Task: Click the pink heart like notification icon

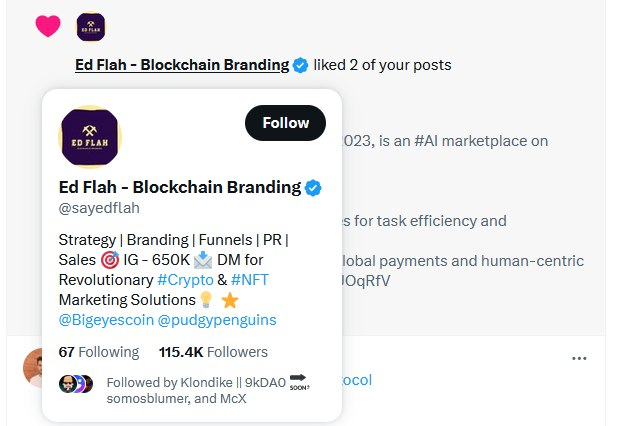Action: click(48, 27)
